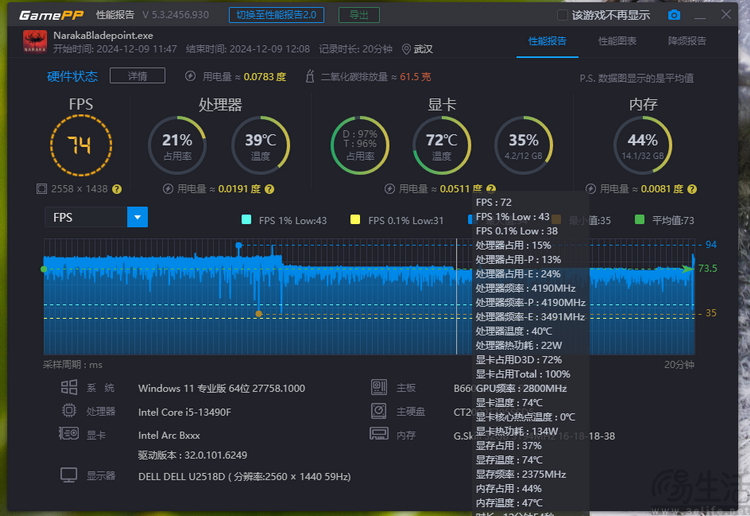
Task: Click the lightning icon beside GPU power 0.0511
Action: [x=390, y=189]
